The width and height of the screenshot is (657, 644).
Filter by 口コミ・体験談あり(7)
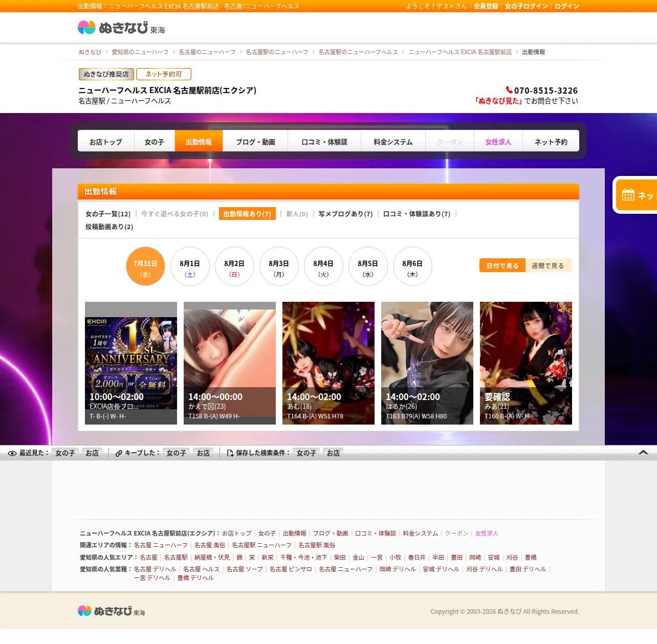pyautogui.click(x=417, y=214)
